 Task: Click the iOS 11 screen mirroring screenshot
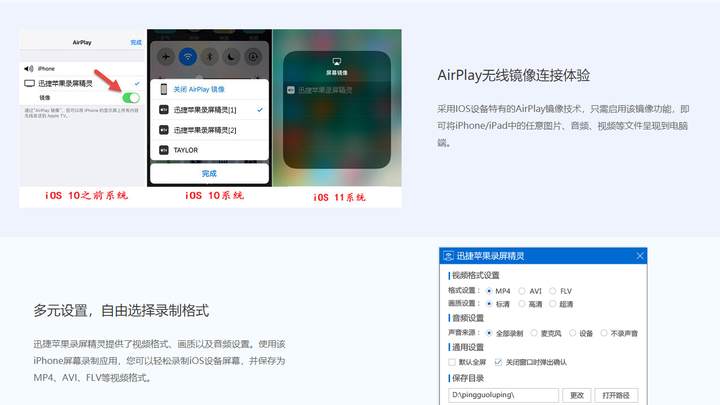(x=337, y=108)
